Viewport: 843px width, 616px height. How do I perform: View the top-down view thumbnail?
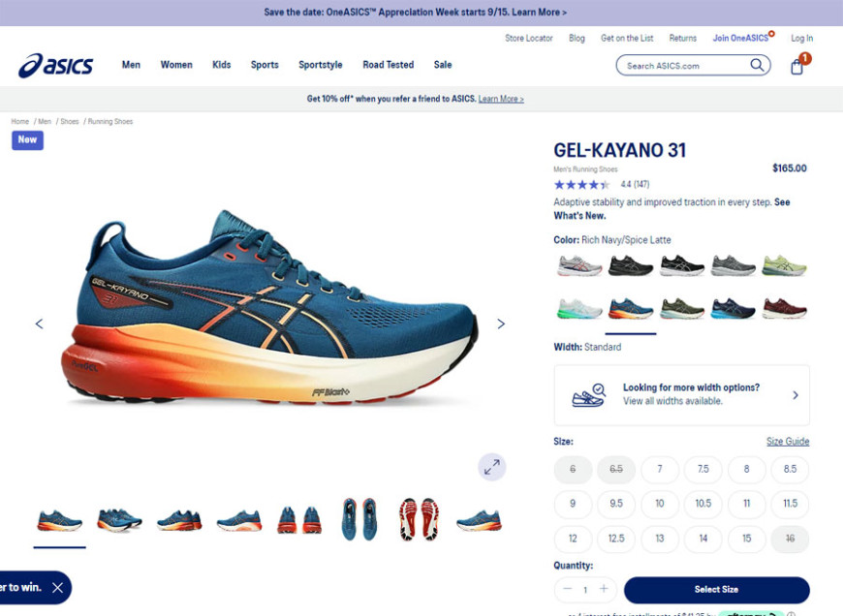(x=359, y=519)
